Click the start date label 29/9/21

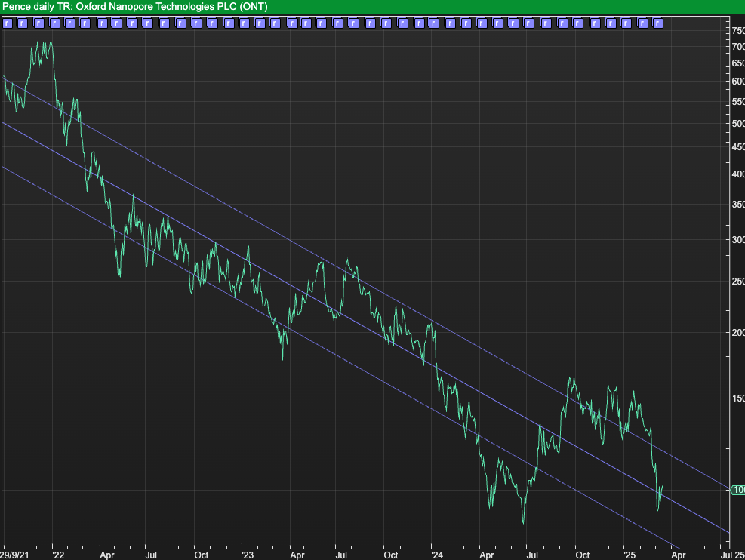click(x=14, y=555)
